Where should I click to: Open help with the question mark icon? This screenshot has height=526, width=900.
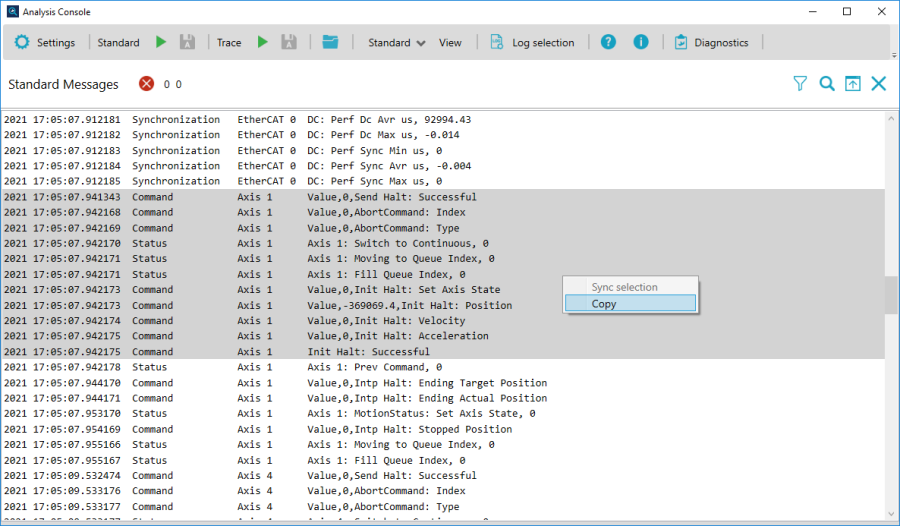pos(608,43)
